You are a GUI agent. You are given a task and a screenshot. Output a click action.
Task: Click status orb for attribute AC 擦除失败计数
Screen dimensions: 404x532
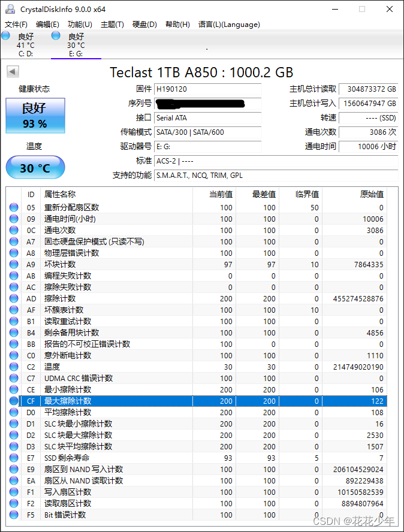(x=14, y=287)
